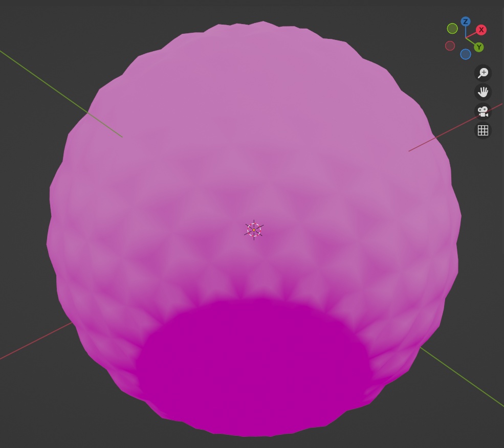504x448 pixels.
Task: Select the pan view hand icon
Action: (x=483, y=92)
